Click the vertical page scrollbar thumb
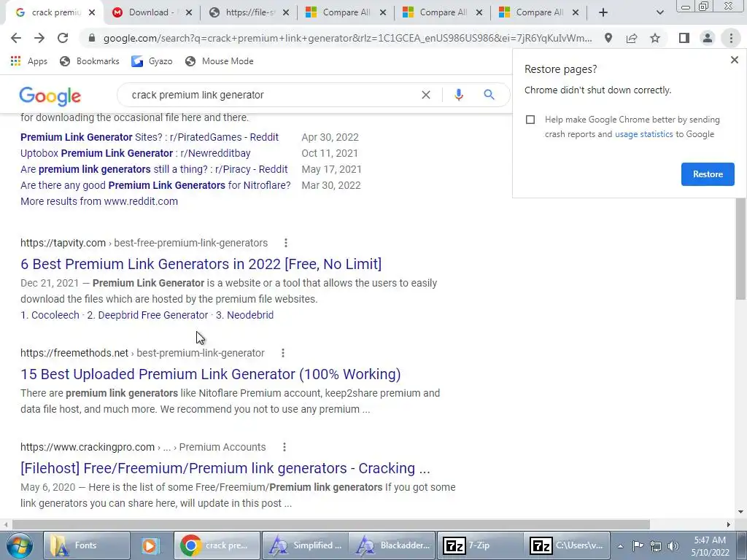The width and height of the screenshot is (747, 560). [740, 248]
